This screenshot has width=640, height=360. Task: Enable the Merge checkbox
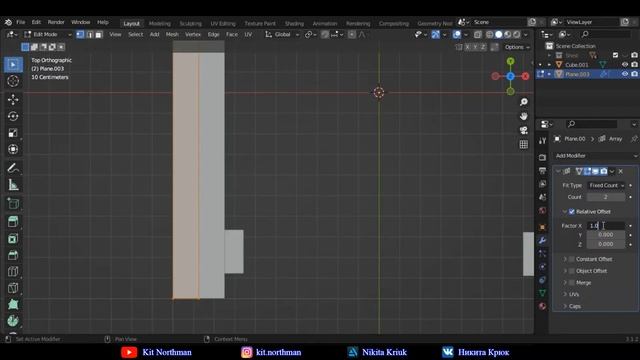[572, 282]
